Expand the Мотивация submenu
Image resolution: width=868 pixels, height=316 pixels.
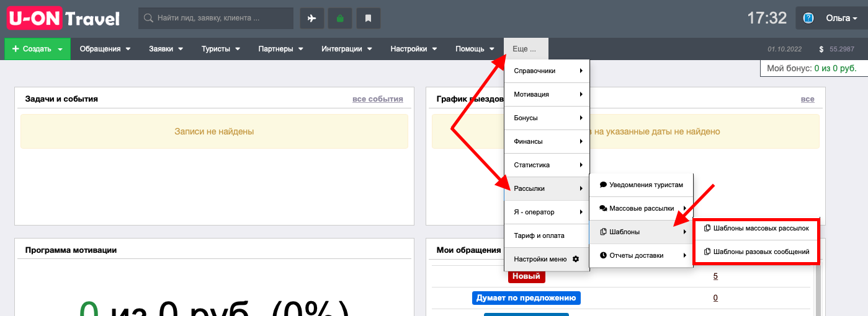(x=547, y=94)
